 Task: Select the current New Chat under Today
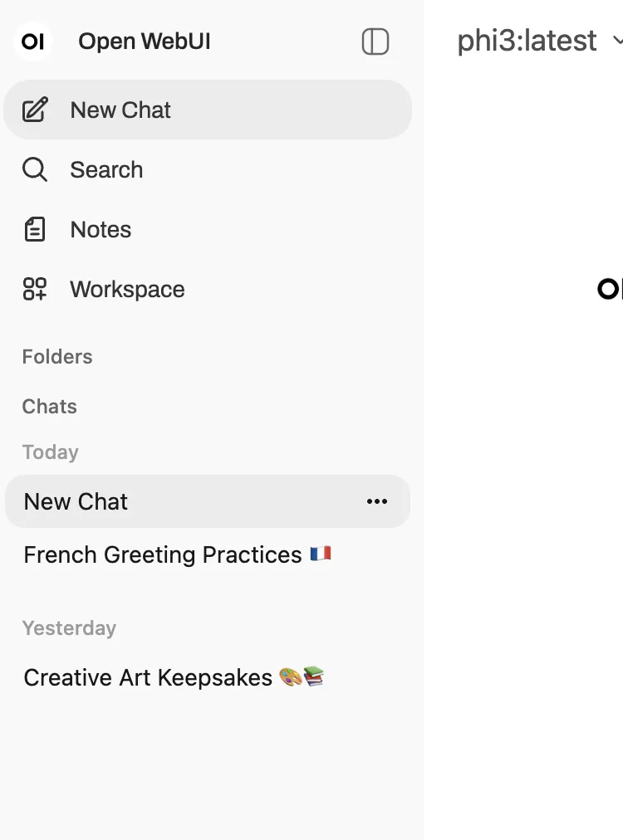(x=76, y=501)
